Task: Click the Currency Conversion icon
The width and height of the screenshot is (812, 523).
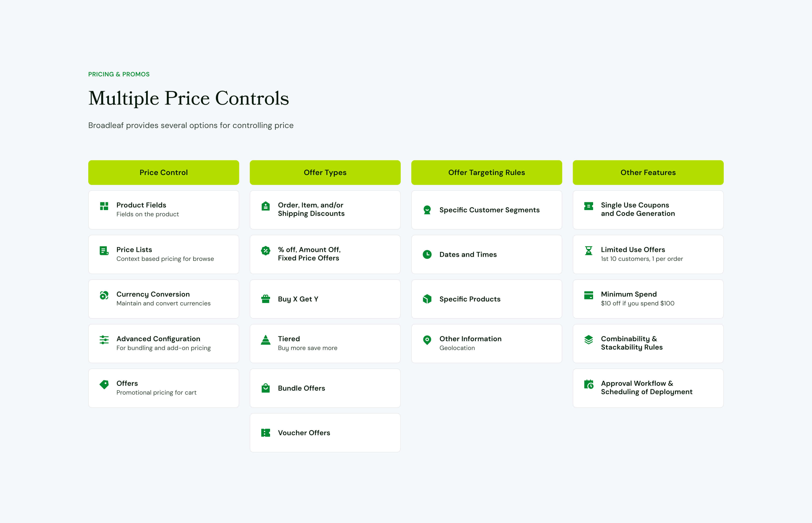Action: (x=104, y=295)
